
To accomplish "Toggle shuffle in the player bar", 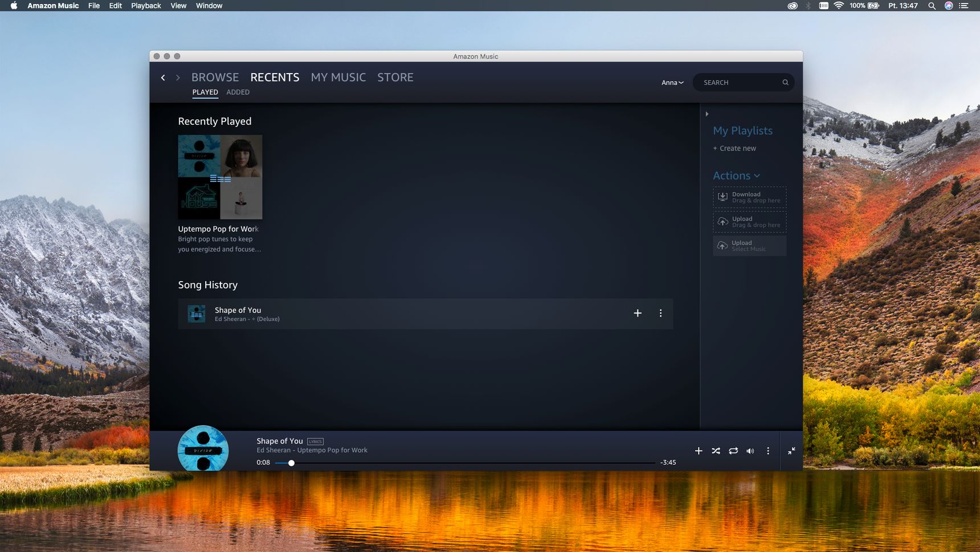I will pos(716,451).
